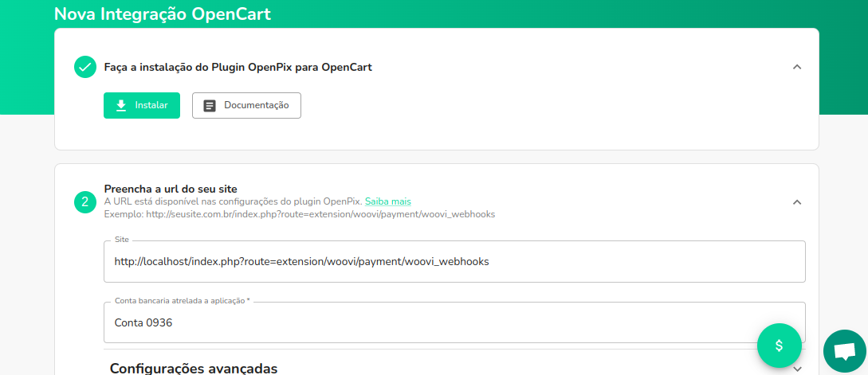The image size is (868, 375).
Task: Click the green checkmark step icon
Action: pyautogui.click(x=85, y=67)
